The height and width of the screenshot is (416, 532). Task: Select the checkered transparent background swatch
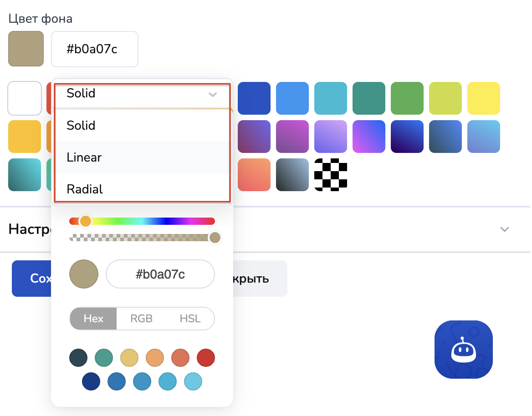click(331, 174)
